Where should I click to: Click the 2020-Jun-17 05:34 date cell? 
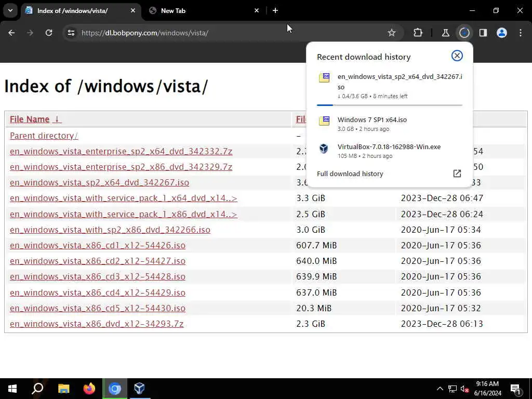pos(441,230)
